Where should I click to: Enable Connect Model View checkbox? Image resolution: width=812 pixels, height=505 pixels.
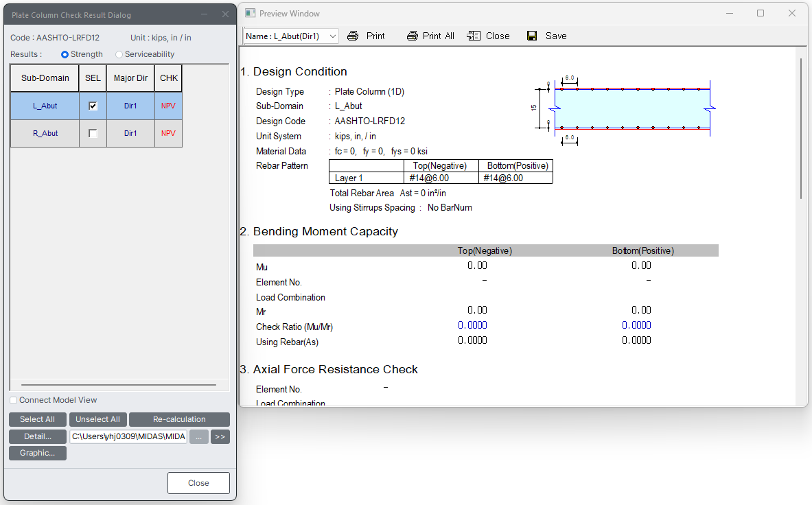14,400
